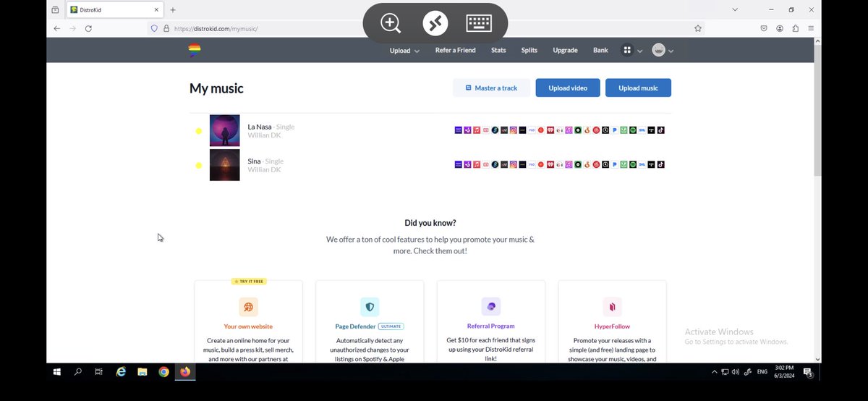Viewport: 868px width, 401px height.
Task: Click the Spotify icon in Sina row
Action: [x=633, y=164]
